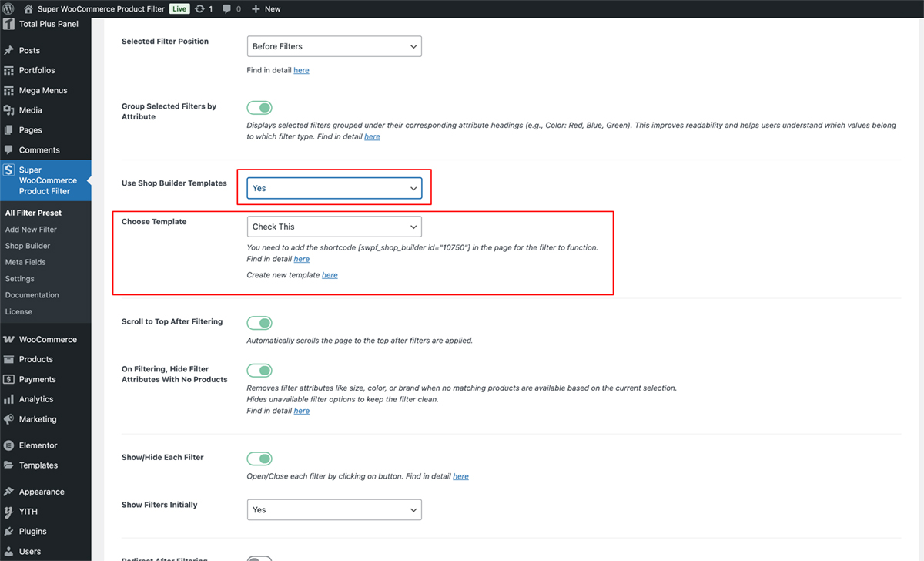Click the Live status badge in admin bar
Viewport: 924px width, 561px height.
click(x=179, y=9)
